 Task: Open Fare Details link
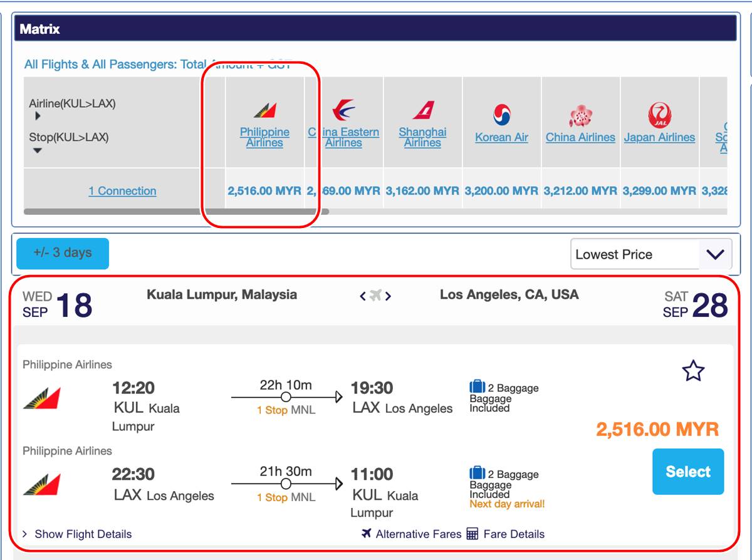tap(513, 534)
